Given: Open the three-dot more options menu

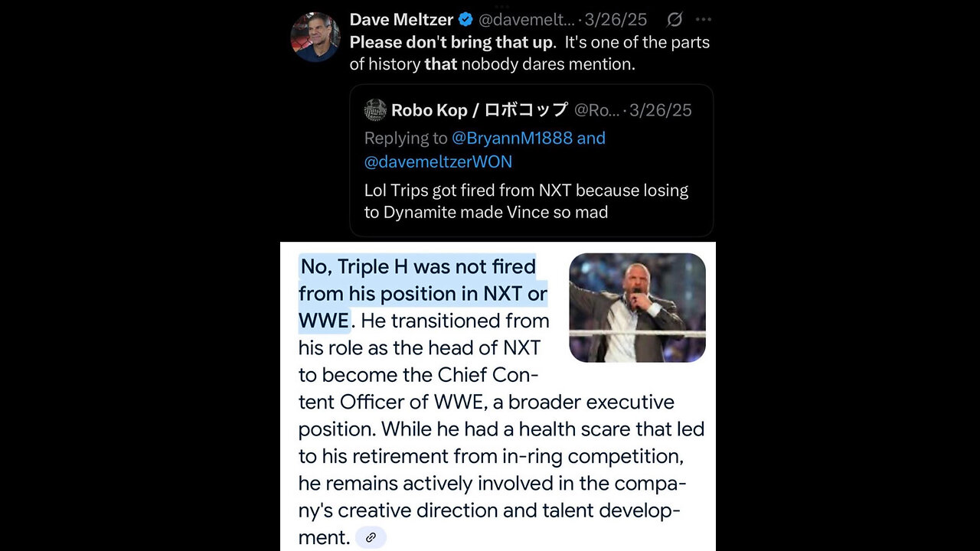Looking at the screenshot, I should click(703, 20).
